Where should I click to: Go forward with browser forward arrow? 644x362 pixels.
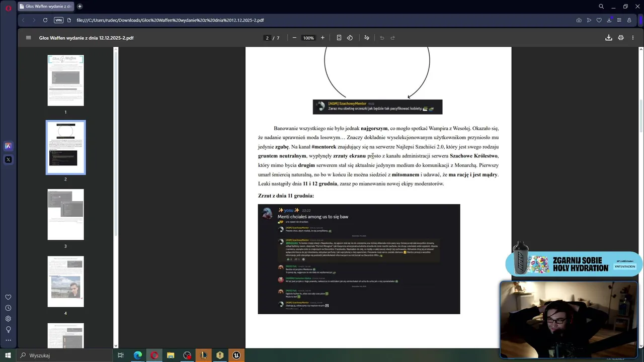point(34,20)
